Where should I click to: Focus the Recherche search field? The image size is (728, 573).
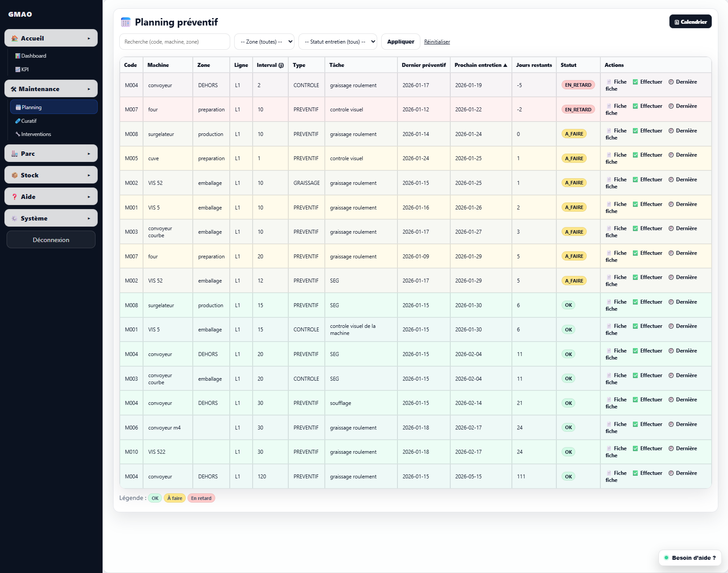(174, 42)
